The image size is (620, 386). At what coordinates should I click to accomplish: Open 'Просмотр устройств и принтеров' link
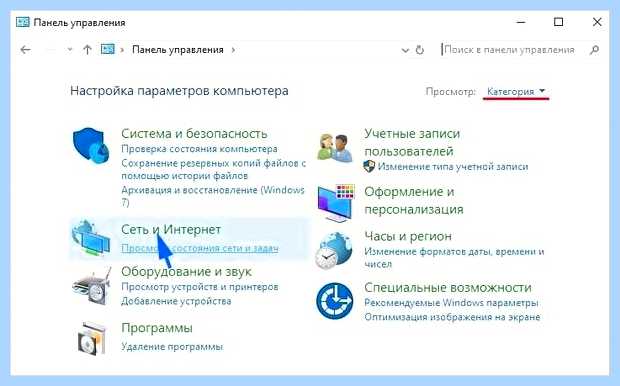200,287
